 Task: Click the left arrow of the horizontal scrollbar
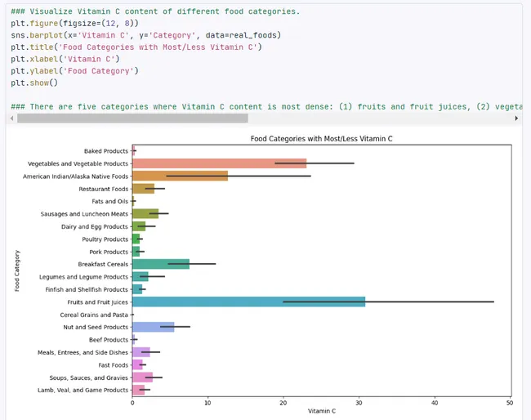[12, 118]
